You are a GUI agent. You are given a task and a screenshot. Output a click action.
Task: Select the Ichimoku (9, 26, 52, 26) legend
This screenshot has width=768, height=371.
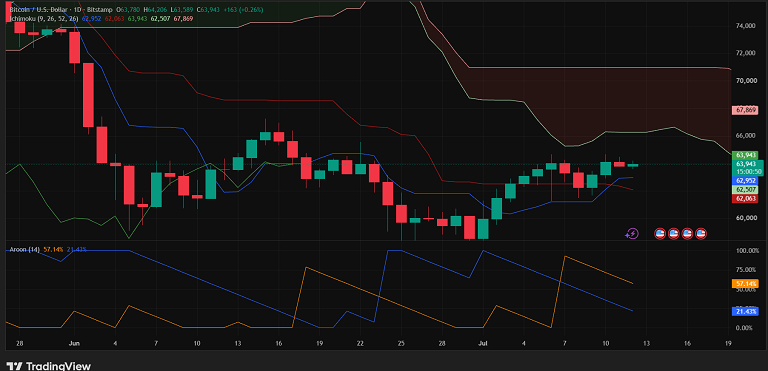pyautogui.click(x=45, y=19)
